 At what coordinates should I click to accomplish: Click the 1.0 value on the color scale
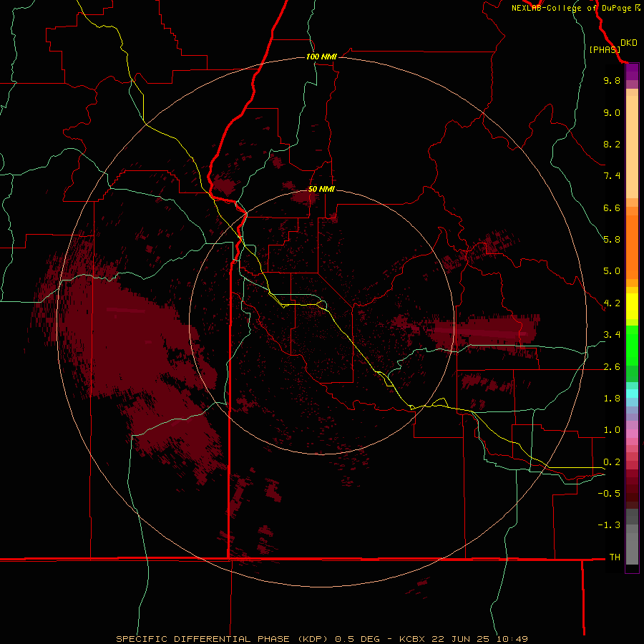coord(612,430)
